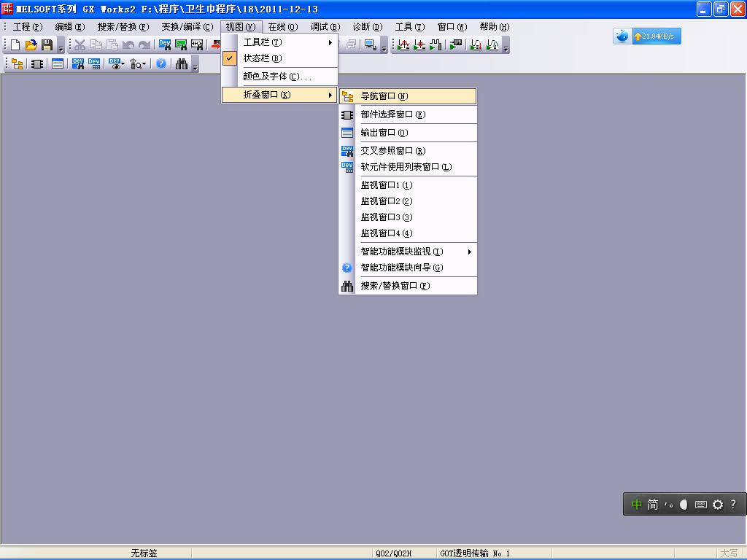The image size is (747, 560).
Task: Click the New Project toolbar icon
Action: (15, 45)
